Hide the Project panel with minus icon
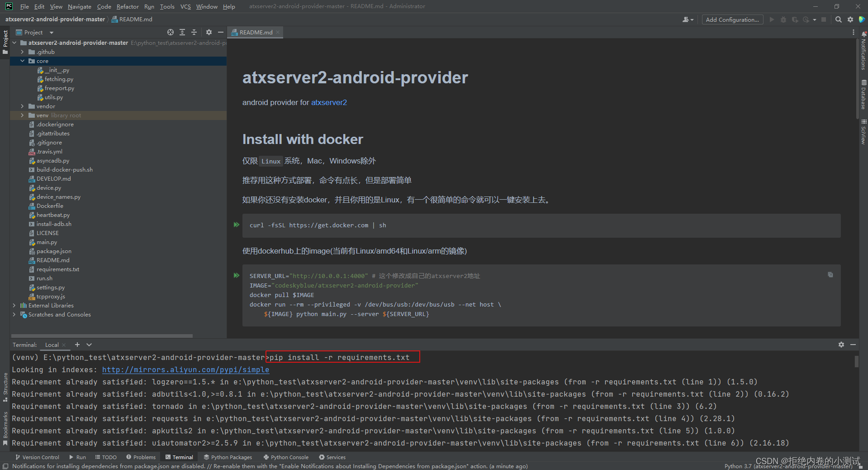The height and width of the screenshot is (470, 868). coord(221,32)
